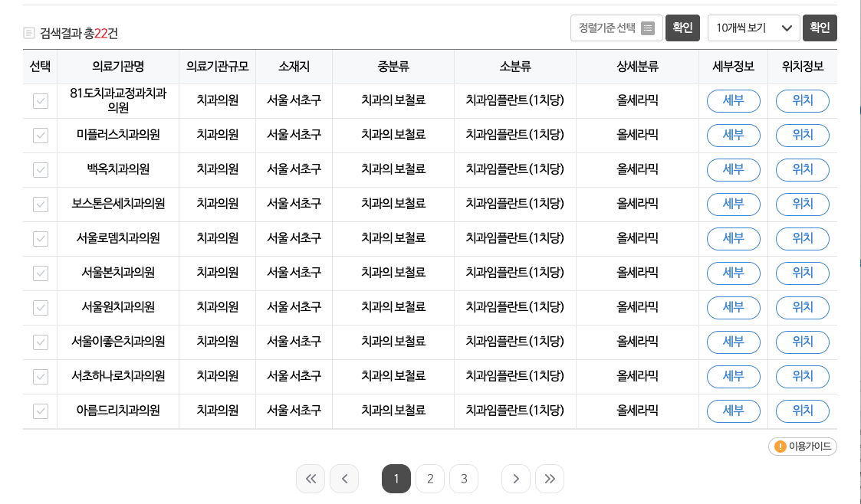Show 위치 location for 보스톤은세치과의원

(802, 204)
